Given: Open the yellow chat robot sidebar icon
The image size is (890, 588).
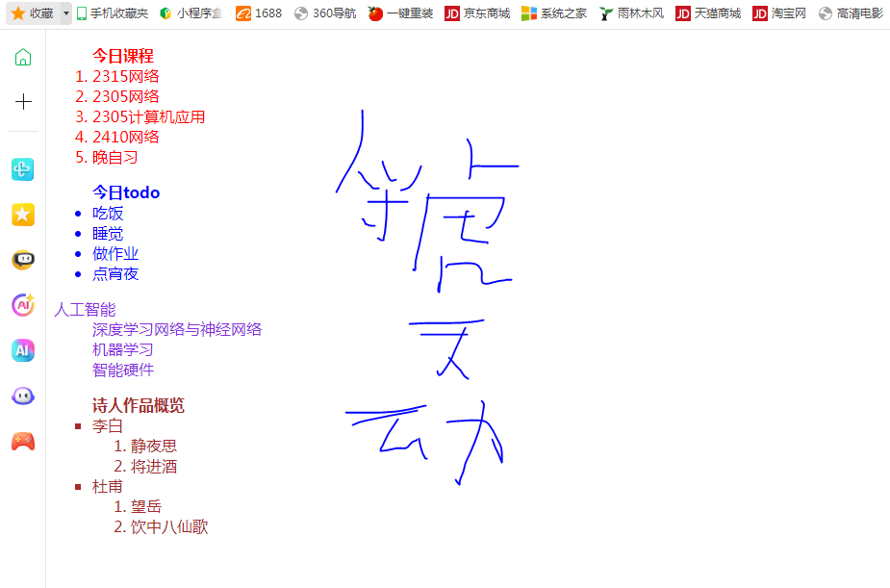Looking at the screenshot, I should pyautogui.click(x=23, y=260).
